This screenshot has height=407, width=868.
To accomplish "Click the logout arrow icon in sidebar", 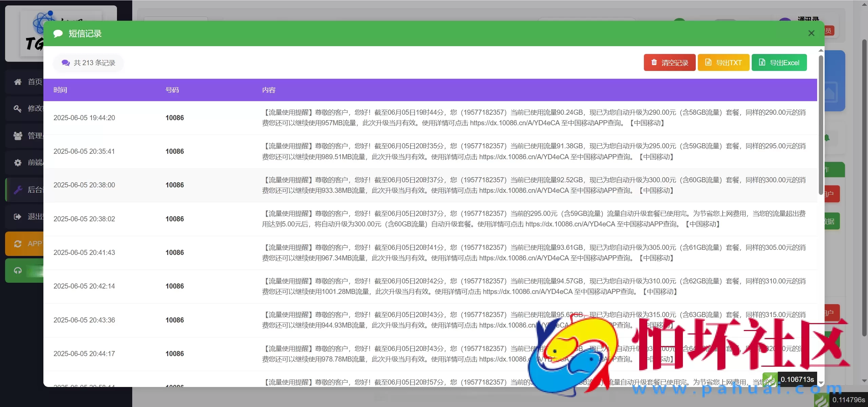I will (18, 217).
